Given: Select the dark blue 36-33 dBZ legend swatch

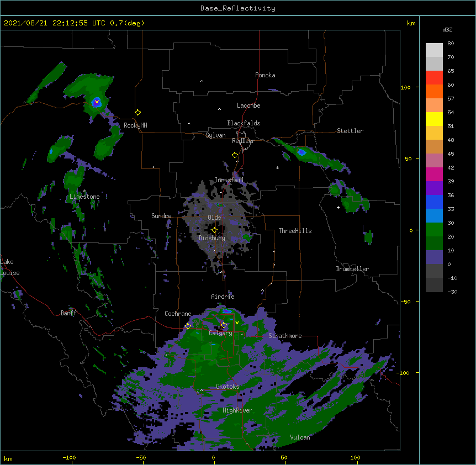Looking at the screenshot, I should coord(434,202).
